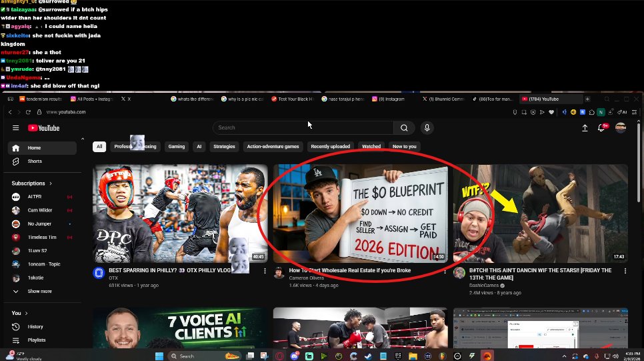The image size is (644, 361).
Task: Switch to the All Posts Instagram tab
Action: pos(91,99)
